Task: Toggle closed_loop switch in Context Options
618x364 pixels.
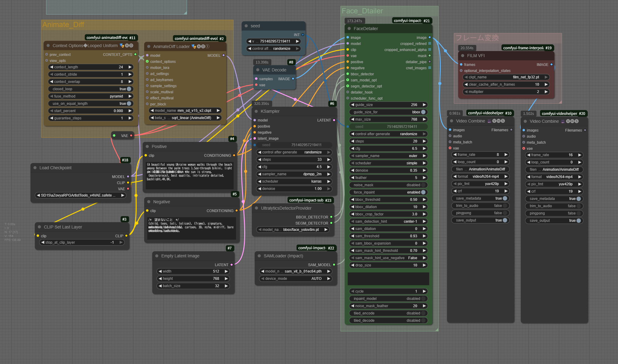Action: pos(129,89)
